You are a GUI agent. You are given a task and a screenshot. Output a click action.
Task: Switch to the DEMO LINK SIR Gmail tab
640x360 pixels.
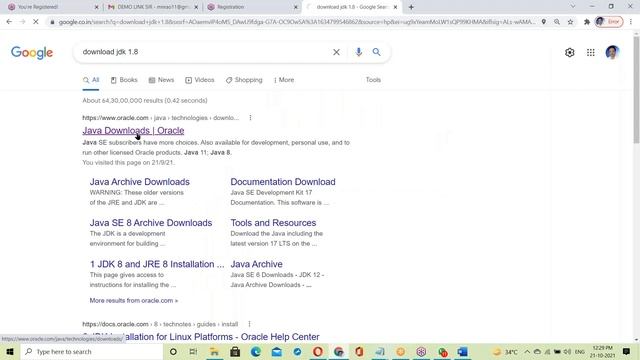153,7
